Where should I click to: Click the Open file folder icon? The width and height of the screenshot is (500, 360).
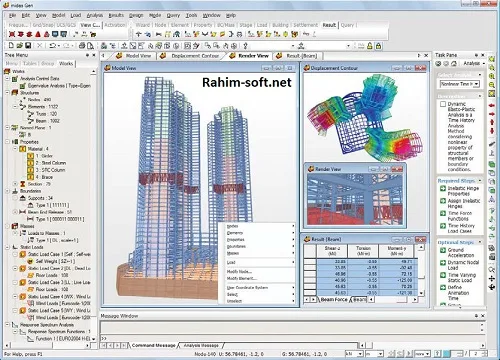pos(20,45)
